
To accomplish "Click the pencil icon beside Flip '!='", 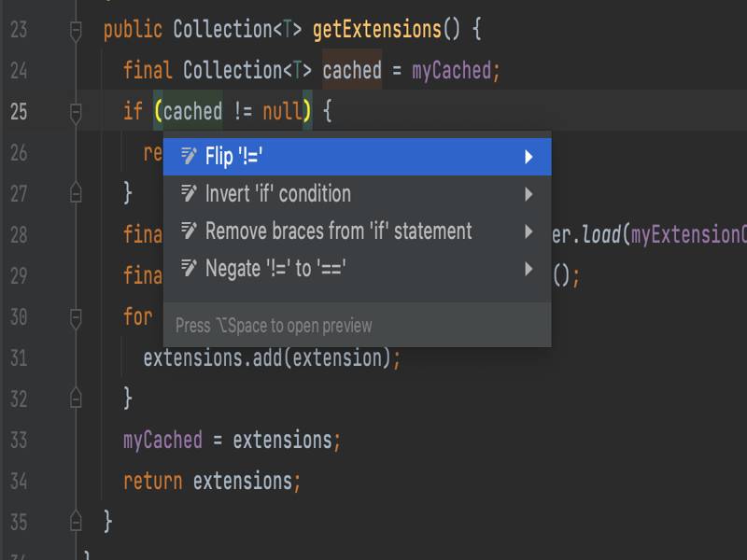I will click(189, 157).
